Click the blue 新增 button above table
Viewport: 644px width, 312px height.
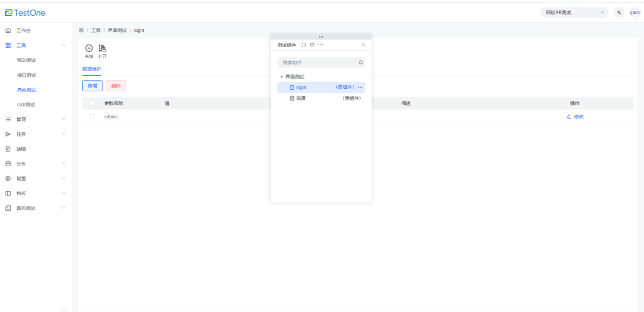tap(92, 86)
